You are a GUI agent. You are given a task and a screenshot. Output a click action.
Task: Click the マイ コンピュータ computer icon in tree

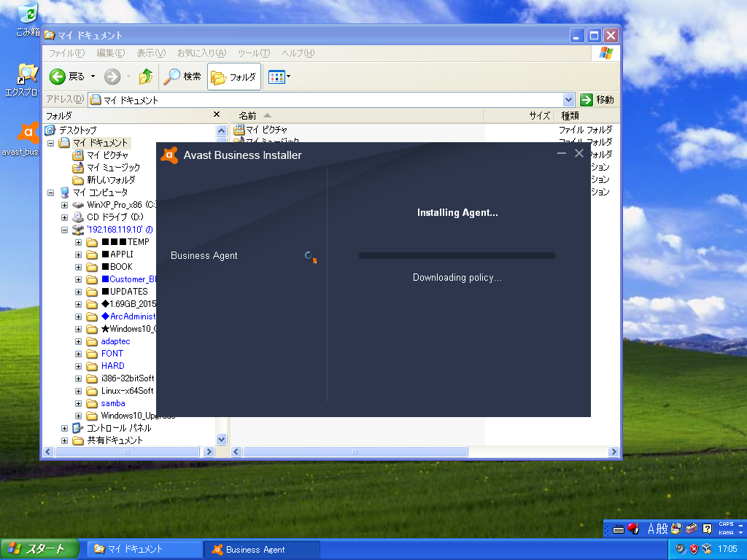(x=64, y=192)
